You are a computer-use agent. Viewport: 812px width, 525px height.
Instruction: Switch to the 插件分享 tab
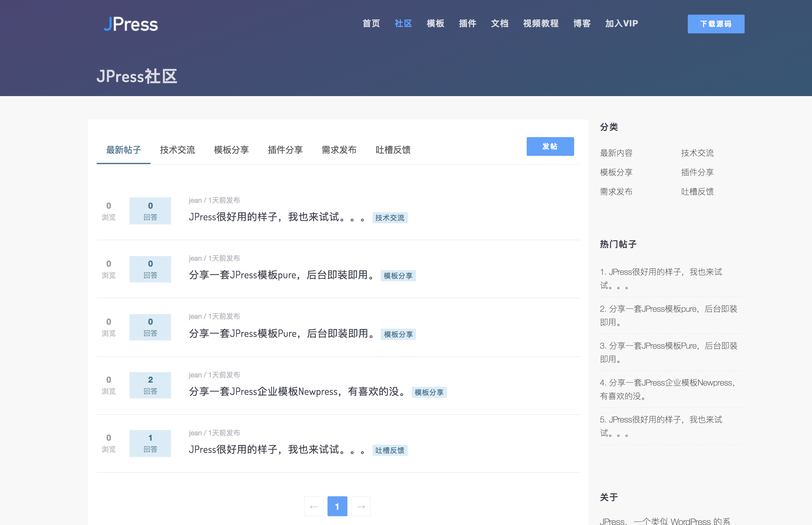click(285, 150)
